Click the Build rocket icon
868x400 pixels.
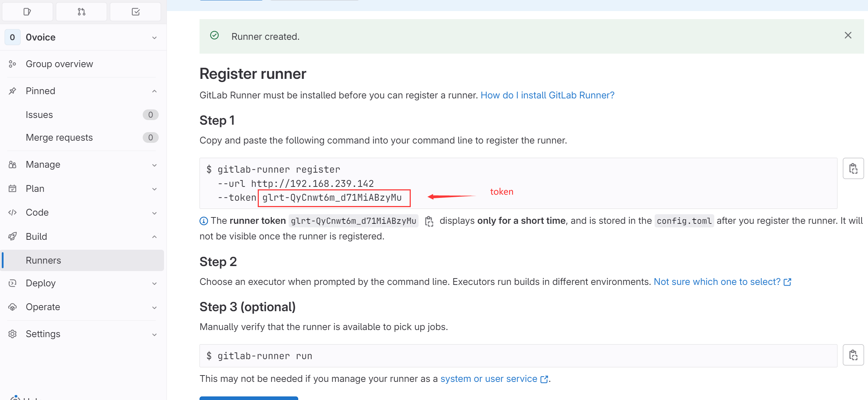pos(12,236)
